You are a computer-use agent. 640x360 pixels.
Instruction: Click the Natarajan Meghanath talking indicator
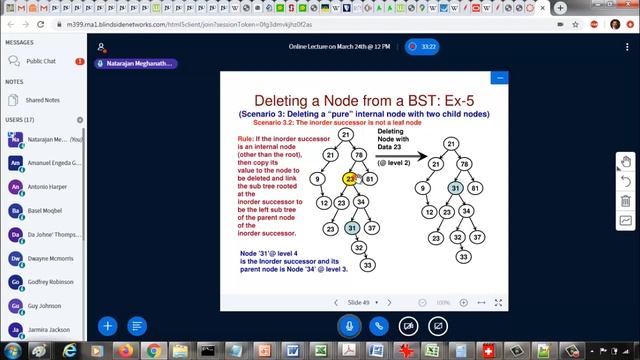(x=136, y=64)
